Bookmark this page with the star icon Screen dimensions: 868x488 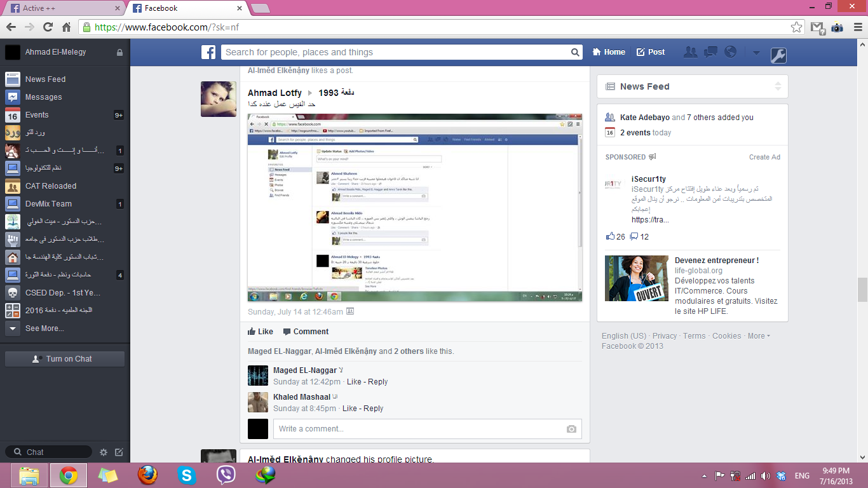click(796, 27)
